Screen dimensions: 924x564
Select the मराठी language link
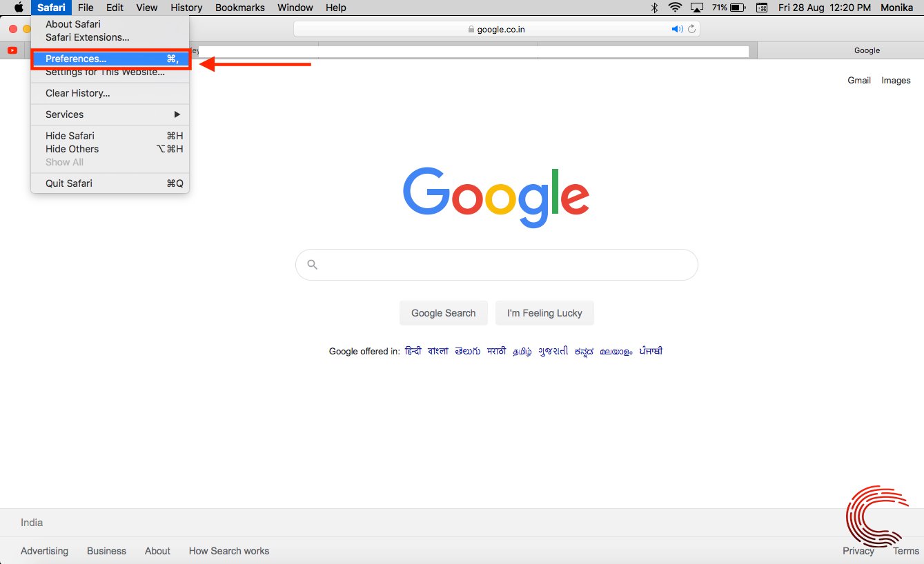pyautogui.click(x=497, y=351)
